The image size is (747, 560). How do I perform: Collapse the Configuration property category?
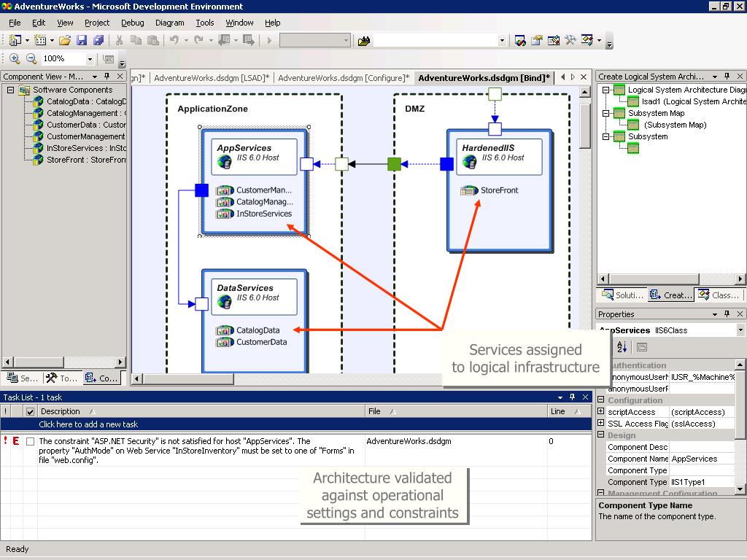coord(601,400)
